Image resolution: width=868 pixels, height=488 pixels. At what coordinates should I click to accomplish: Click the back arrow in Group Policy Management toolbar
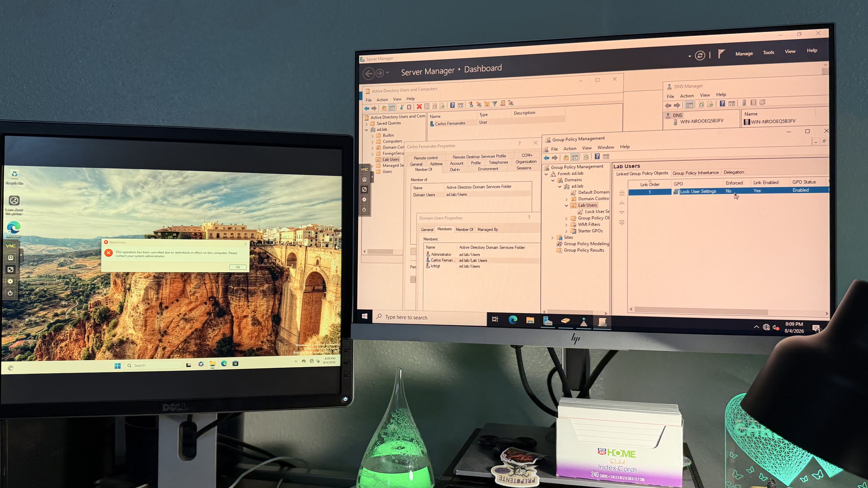point(546,158)
